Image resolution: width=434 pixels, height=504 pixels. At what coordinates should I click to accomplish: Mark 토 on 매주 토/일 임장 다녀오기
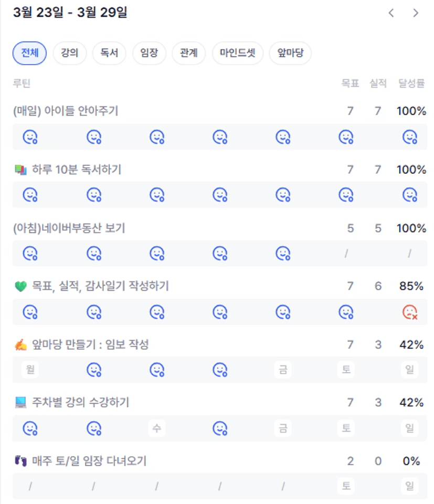tap(346, 486)
